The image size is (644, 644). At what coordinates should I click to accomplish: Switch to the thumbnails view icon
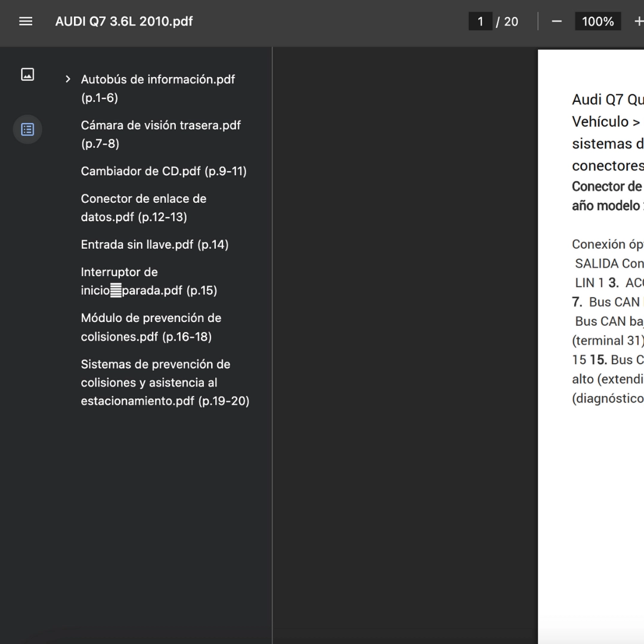pos(27,75)
